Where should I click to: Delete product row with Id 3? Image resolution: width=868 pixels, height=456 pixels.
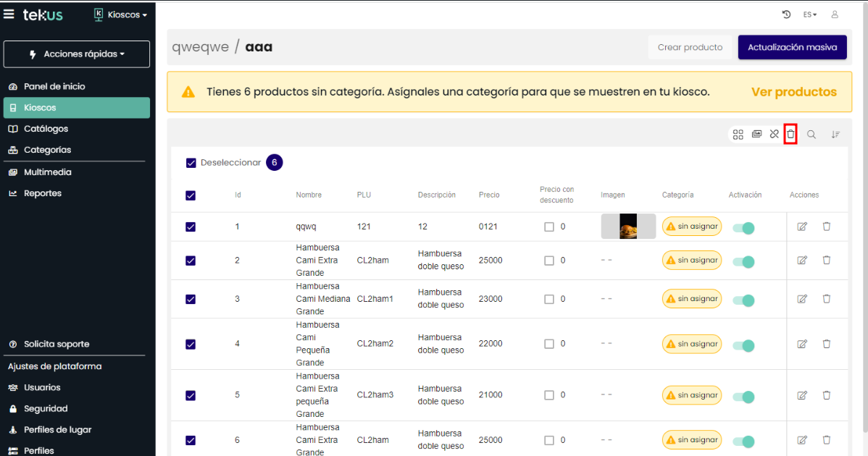coord(826,298)
